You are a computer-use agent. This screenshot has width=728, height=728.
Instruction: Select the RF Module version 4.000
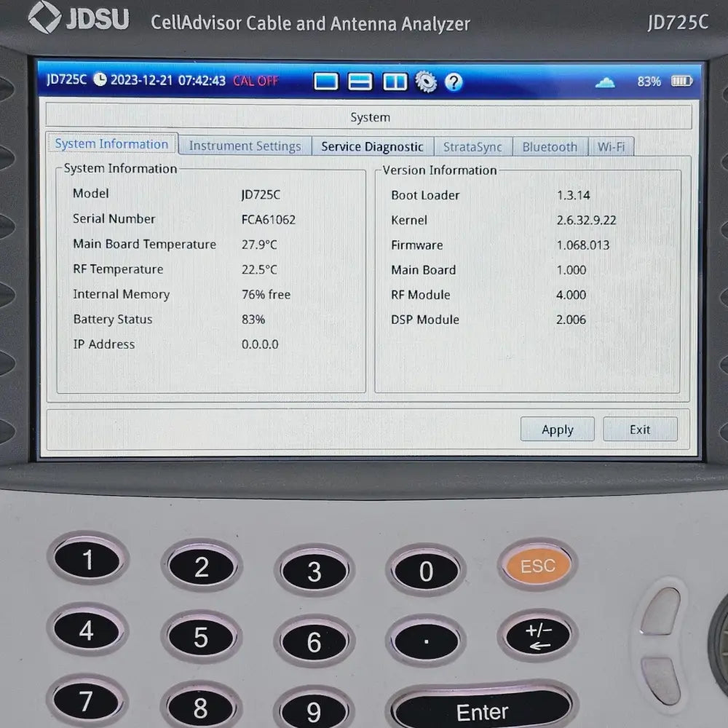571,294
